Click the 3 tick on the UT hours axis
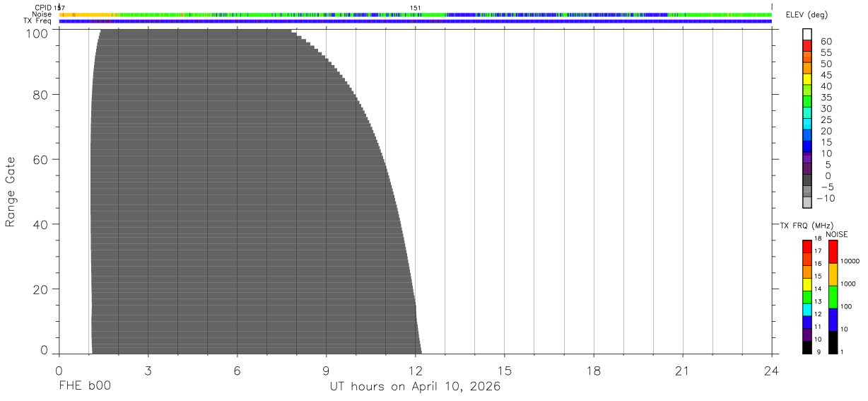 148,370
